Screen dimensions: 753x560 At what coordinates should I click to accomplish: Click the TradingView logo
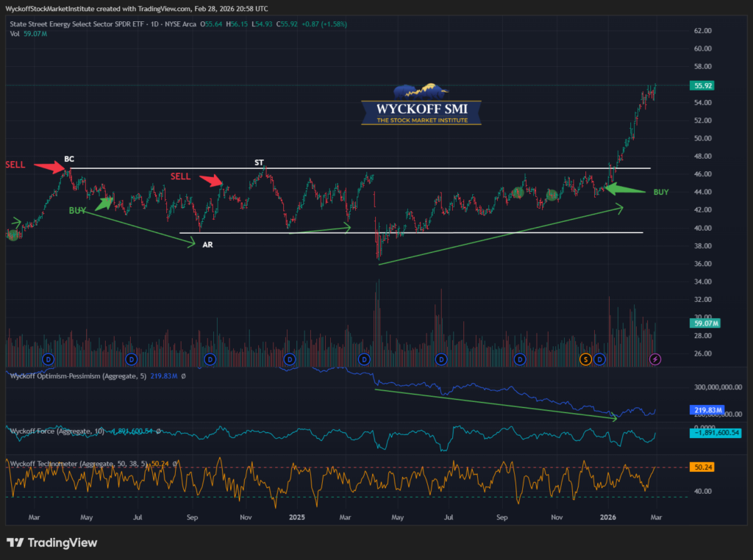point(51,543)
